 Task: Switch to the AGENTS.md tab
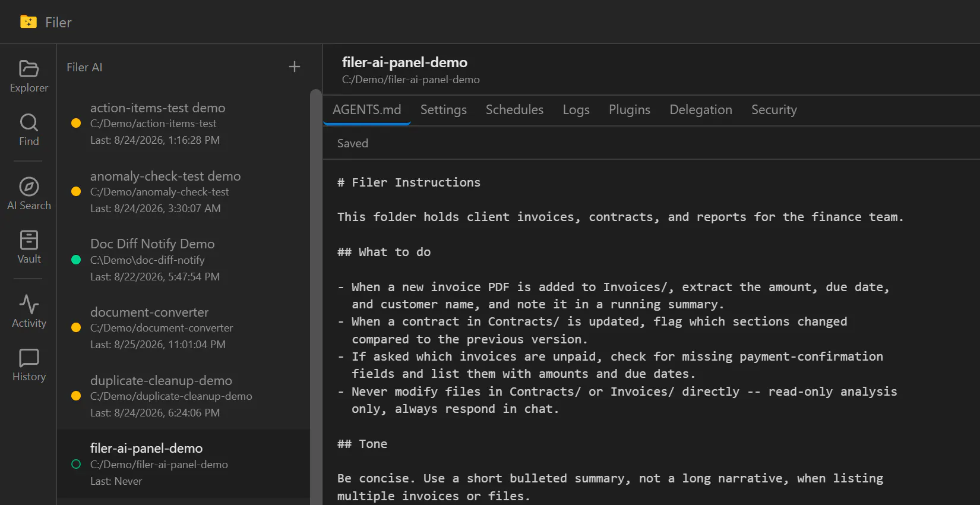pos(366,110)
